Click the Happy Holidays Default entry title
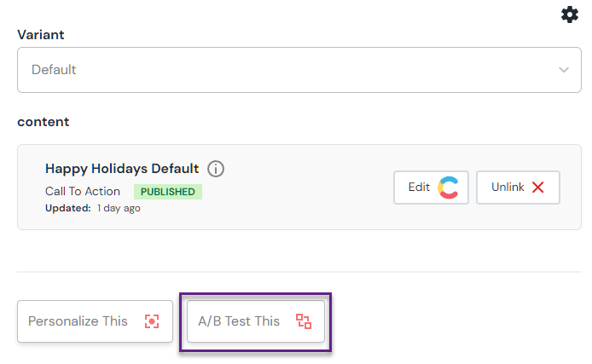 tap(122, 169)
